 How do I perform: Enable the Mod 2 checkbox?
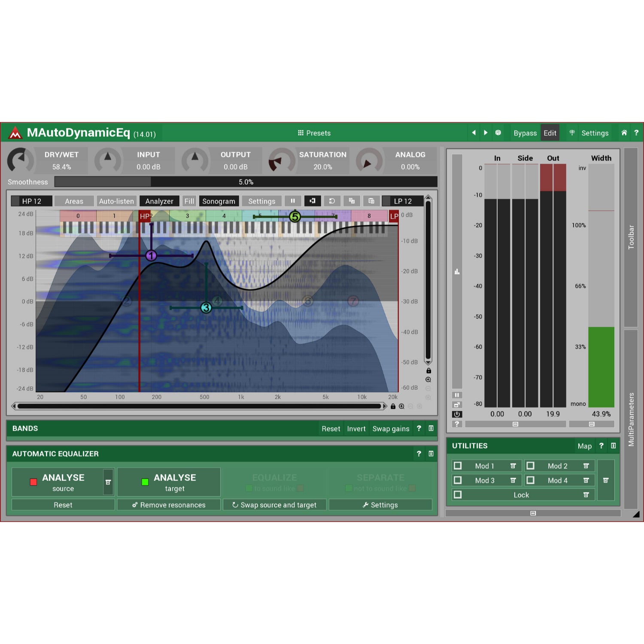(531, 466)
